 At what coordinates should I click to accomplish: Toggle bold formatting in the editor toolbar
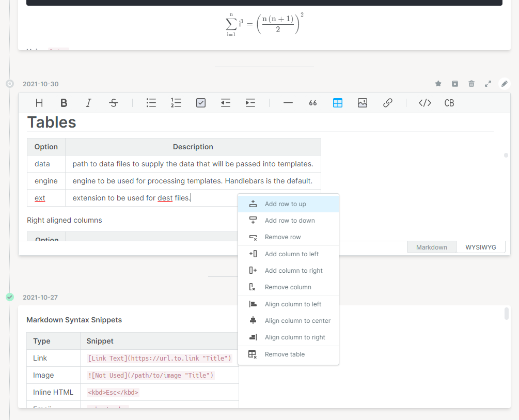click(x=64, y=103)
